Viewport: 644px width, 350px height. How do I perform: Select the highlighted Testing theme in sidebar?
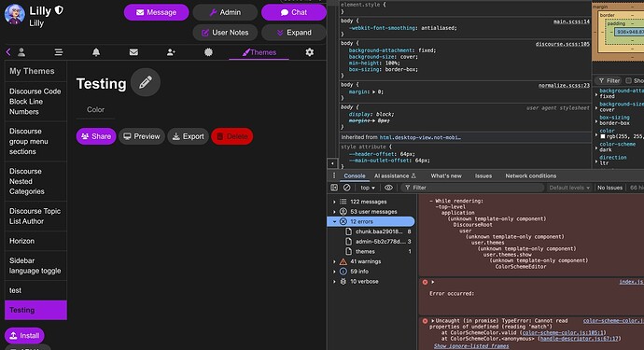[35, 310]
